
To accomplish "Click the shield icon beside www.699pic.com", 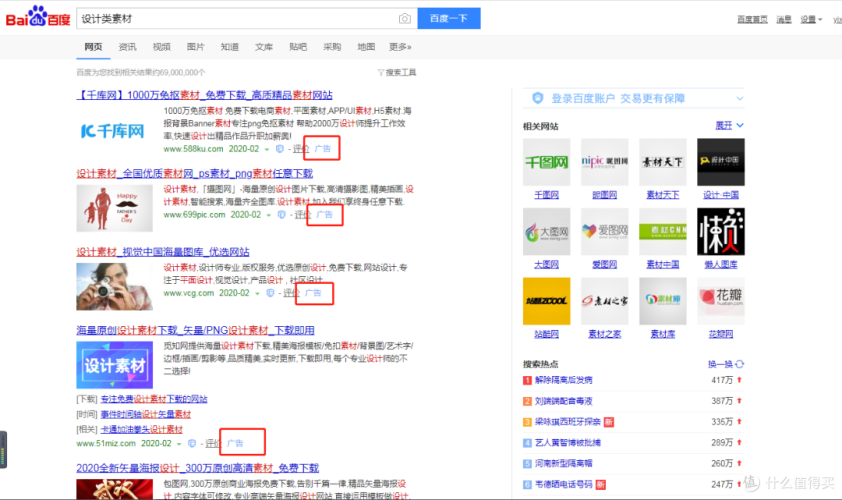I will [281, 215].
